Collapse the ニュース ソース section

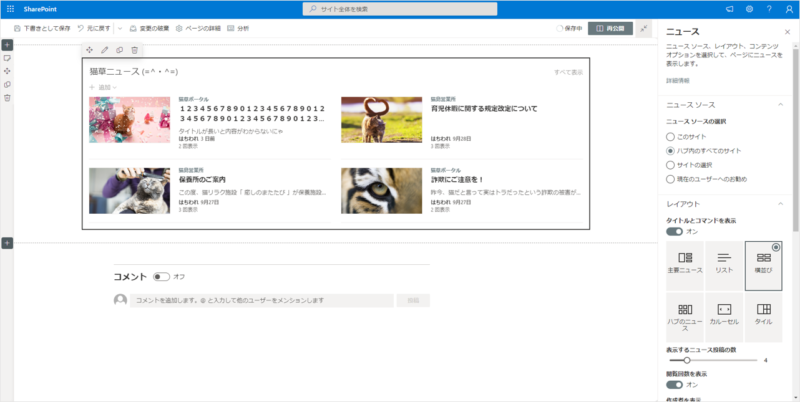[779, 104]
